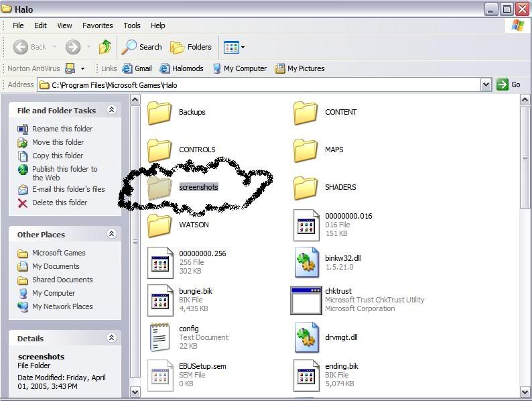532x401 pixels.
Task: Open My Computer link in Links bar
Action: [240, 68]
